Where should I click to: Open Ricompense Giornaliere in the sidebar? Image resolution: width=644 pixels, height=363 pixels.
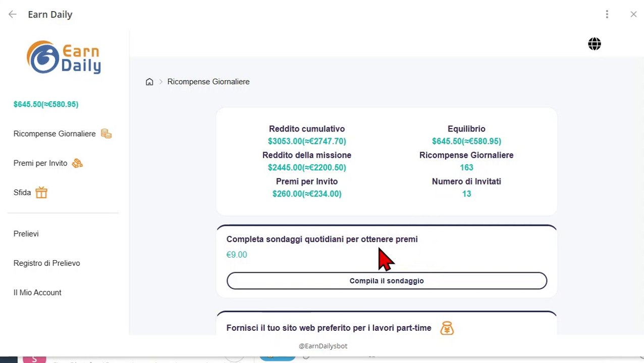coord(55,134)
